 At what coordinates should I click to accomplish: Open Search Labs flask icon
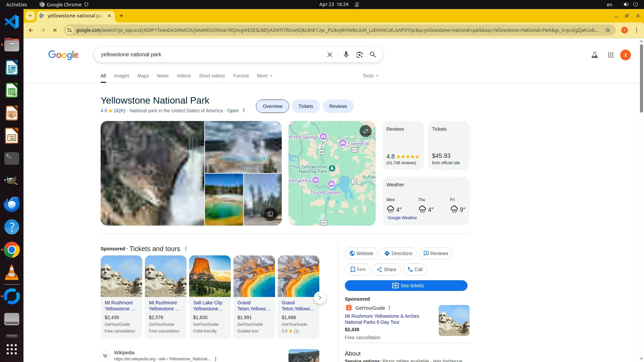594,55
